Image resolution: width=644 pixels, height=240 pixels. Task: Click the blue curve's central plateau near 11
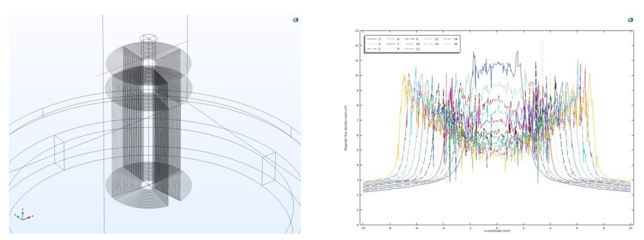tap(496, 64)
